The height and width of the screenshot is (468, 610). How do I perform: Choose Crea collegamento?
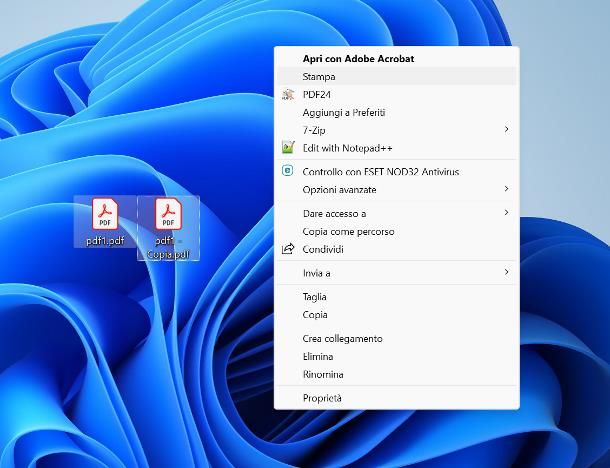point(342,339)
